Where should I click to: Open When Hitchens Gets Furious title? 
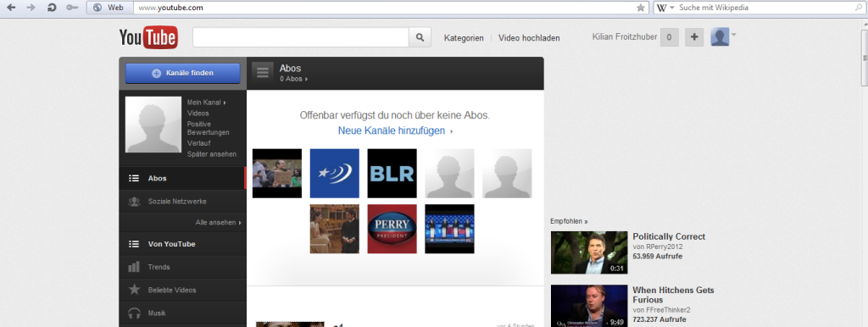point(673,295)
